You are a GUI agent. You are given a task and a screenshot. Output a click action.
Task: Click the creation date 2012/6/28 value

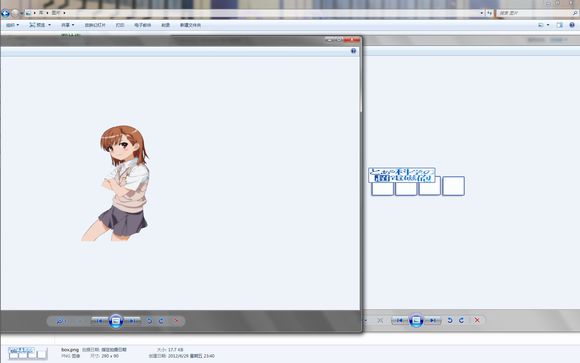(191, 356)
